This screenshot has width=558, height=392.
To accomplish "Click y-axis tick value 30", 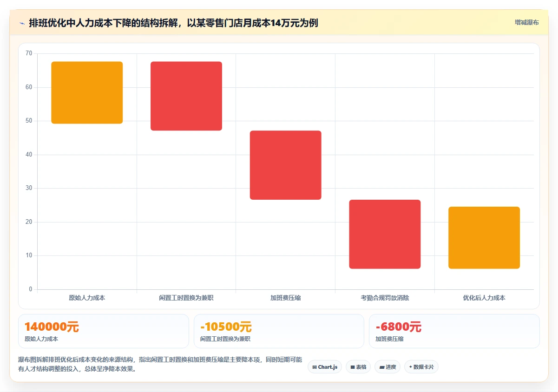I will (x=29, y=188).
